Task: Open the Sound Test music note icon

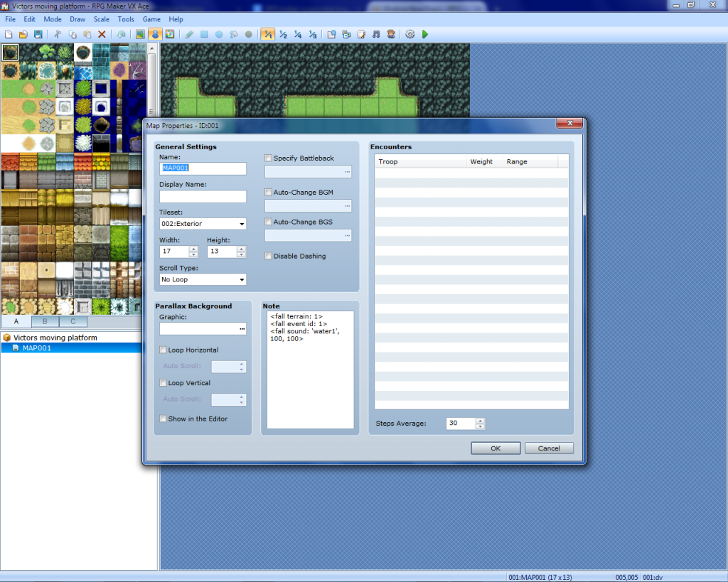Action: point(376,34)
